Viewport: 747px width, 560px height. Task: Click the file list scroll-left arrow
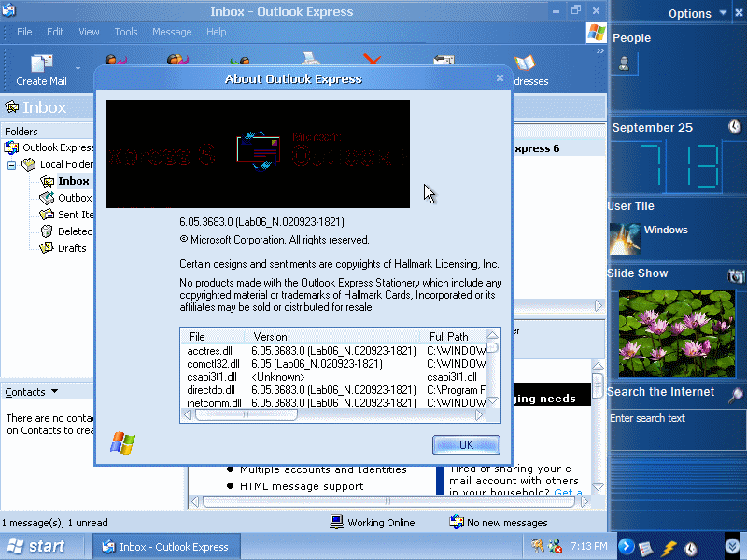tap(188, 415)
